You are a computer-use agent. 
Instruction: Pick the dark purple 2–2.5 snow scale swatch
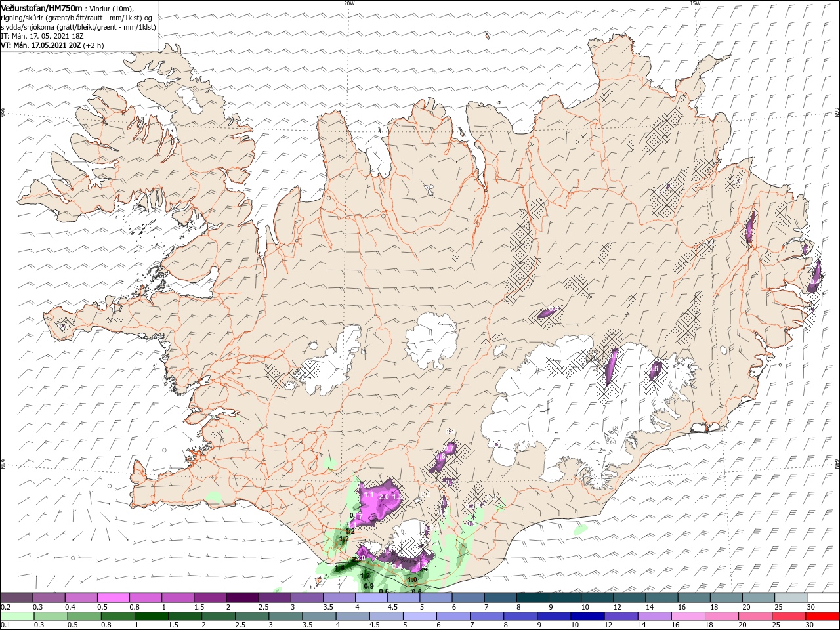[x=242, y=597]
